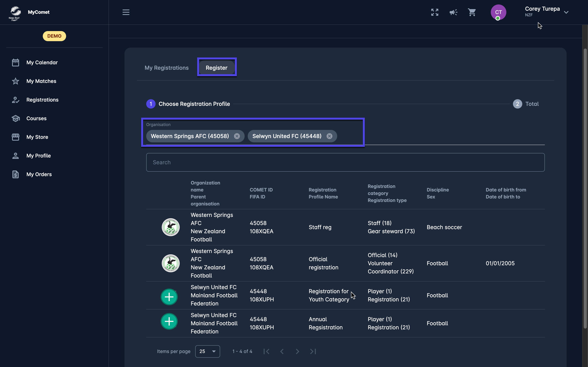
Task: Remove Selwyn United FC organisation chip
Action: pyautogui.click(x=329, y=136)
